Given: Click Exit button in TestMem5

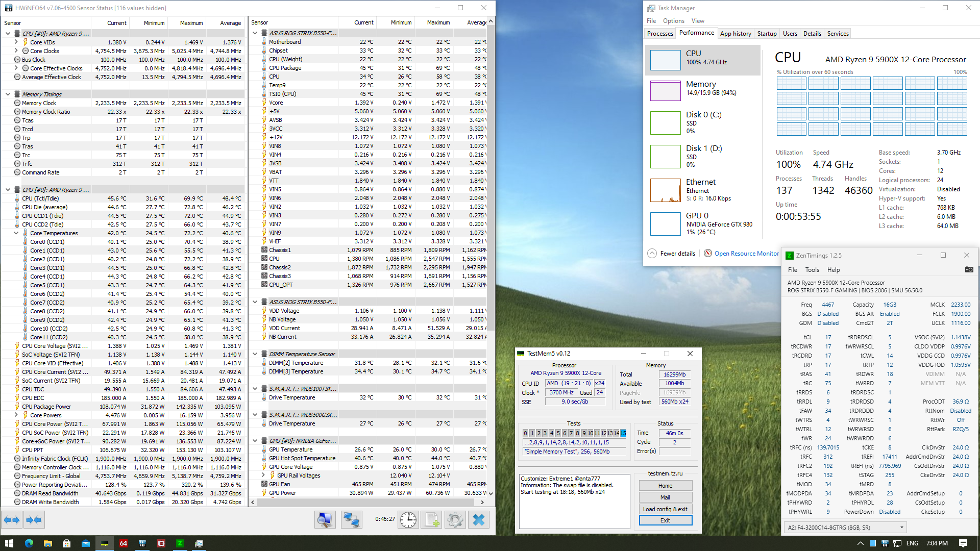Looking at the screenshot, I should click(665, 520).
